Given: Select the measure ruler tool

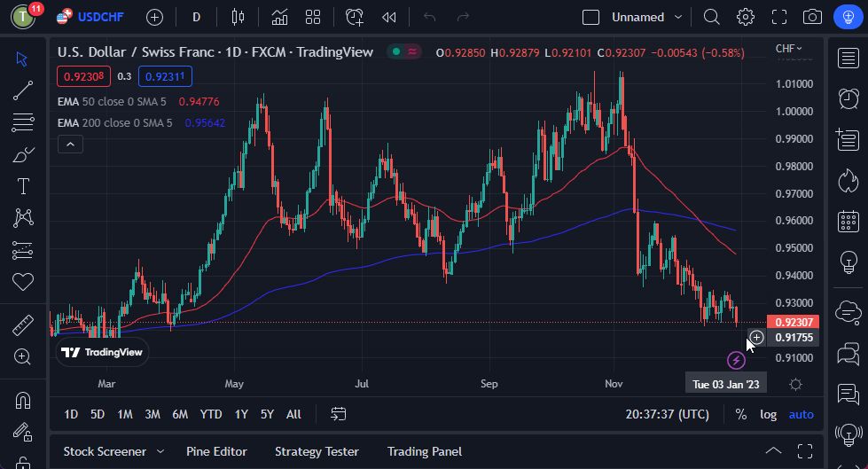Looking at the screenshot, I should (x=23, y=325).
